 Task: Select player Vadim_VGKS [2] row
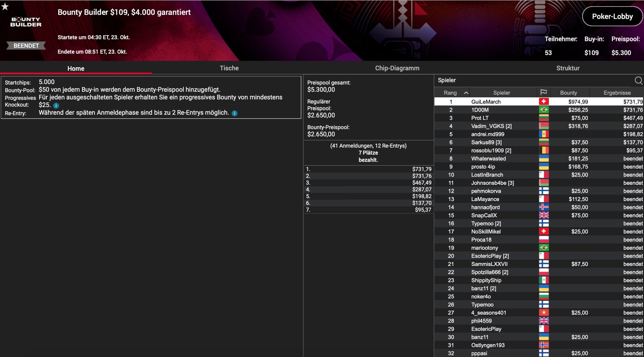(491, 126)
